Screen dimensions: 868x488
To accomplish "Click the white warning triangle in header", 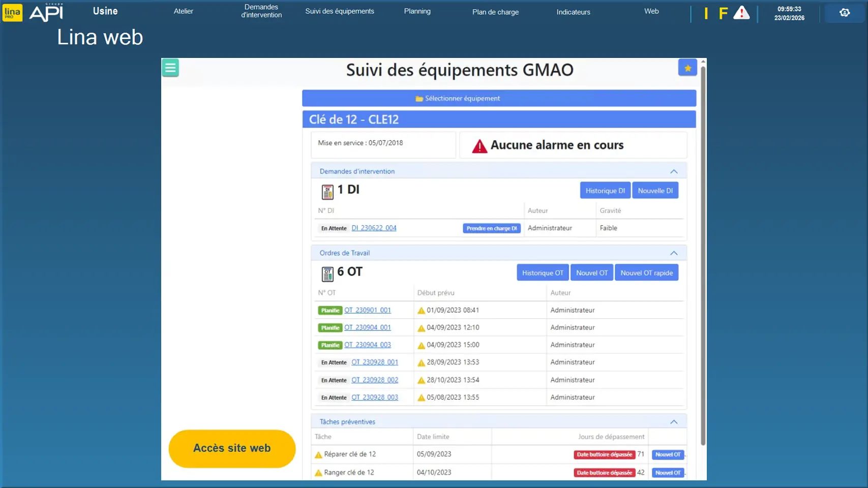I will point(741,13).
